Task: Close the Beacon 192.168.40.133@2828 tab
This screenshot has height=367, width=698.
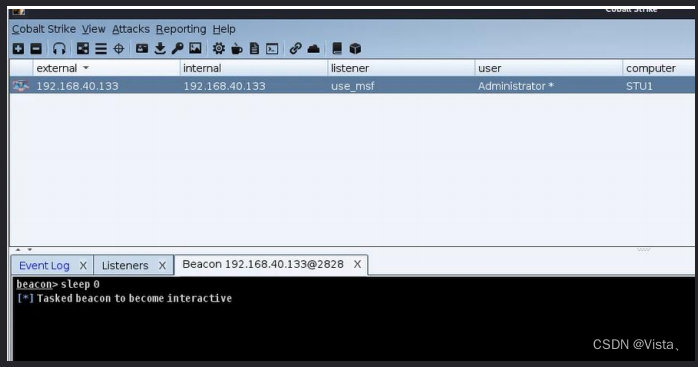Action: (357, 264)
